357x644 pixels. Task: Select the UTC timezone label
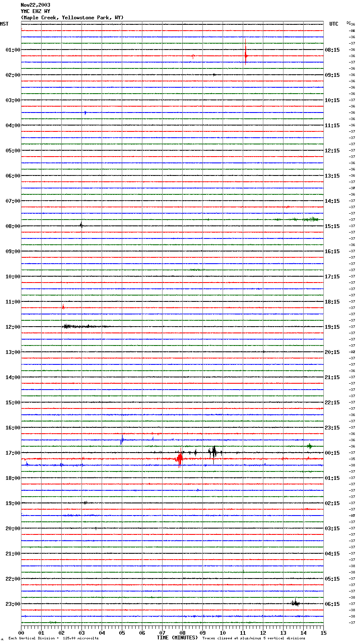333,24
